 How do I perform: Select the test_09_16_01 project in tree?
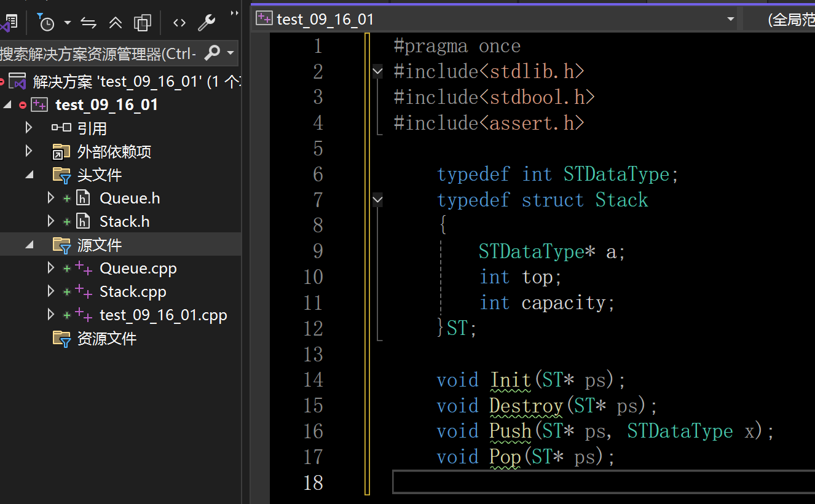click(x=106, y=105)
